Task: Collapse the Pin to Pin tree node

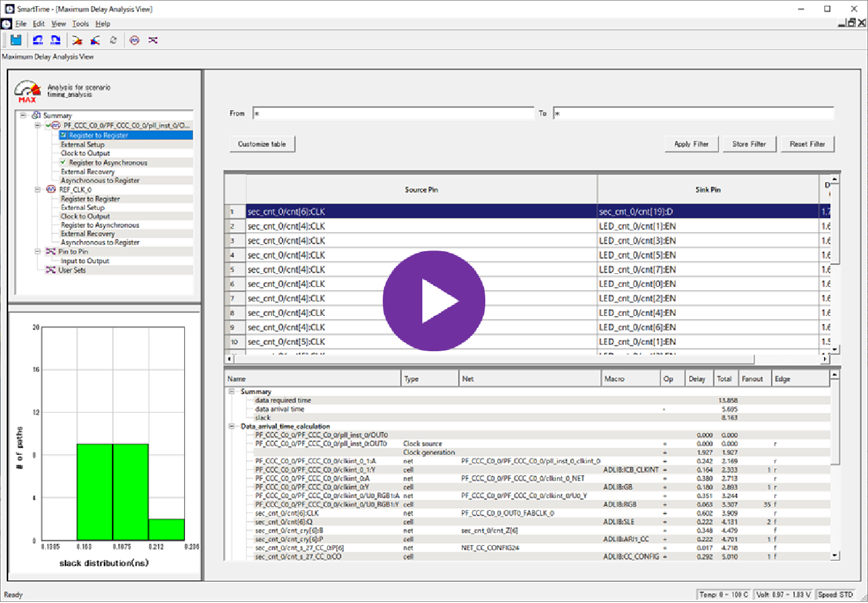Action: point(38,251)
